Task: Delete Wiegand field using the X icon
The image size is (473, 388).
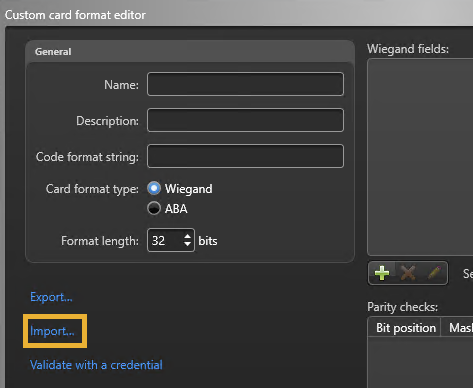Action: pos(408,273)
